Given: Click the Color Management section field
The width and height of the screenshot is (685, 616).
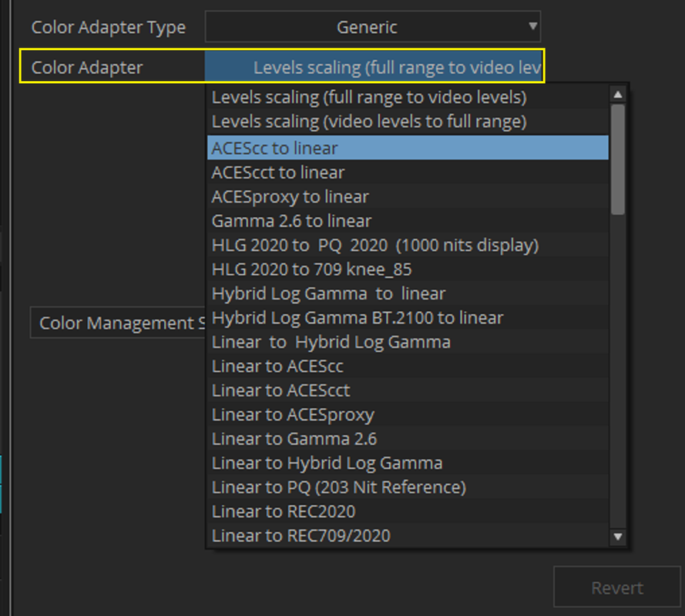Looking at the screenshot, I should pos(118,323).
